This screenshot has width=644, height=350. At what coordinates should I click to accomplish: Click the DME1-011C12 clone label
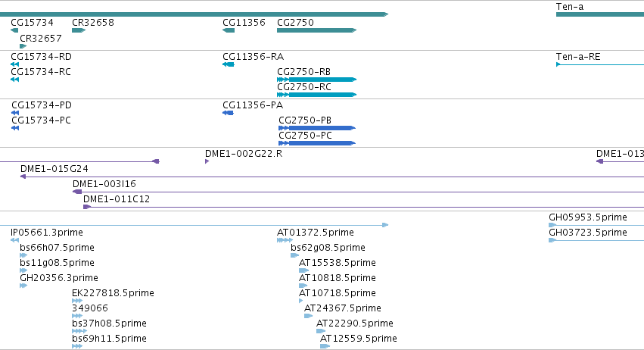click(x=117, y=199)
